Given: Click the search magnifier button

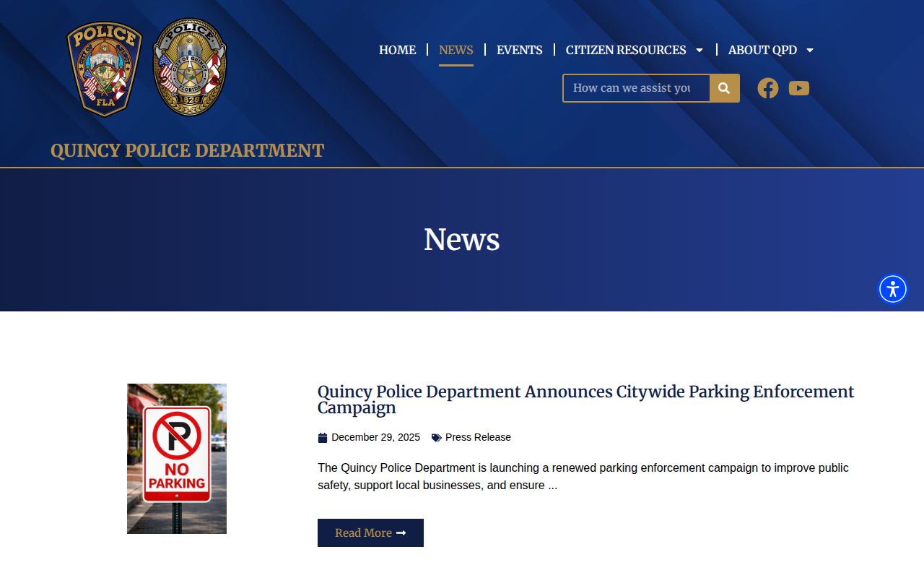Looking at the screenshot, I should (x=725, y=88).
